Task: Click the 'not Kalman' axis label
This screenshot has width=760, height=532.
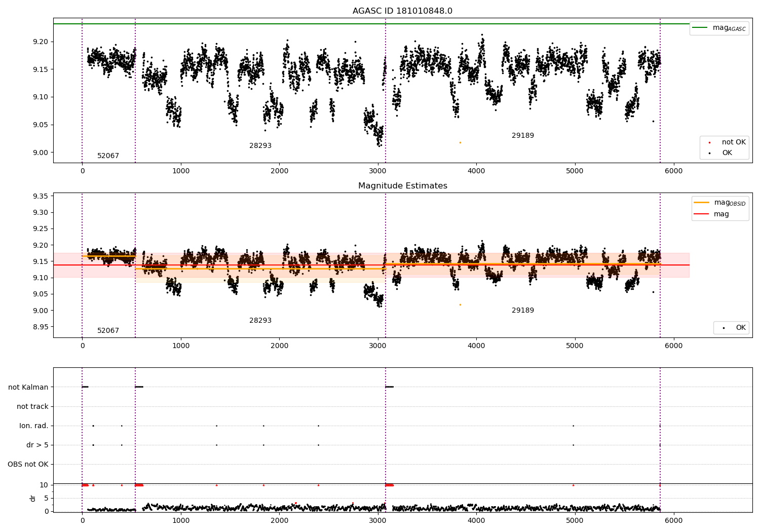Action: [x=28, y=387]
